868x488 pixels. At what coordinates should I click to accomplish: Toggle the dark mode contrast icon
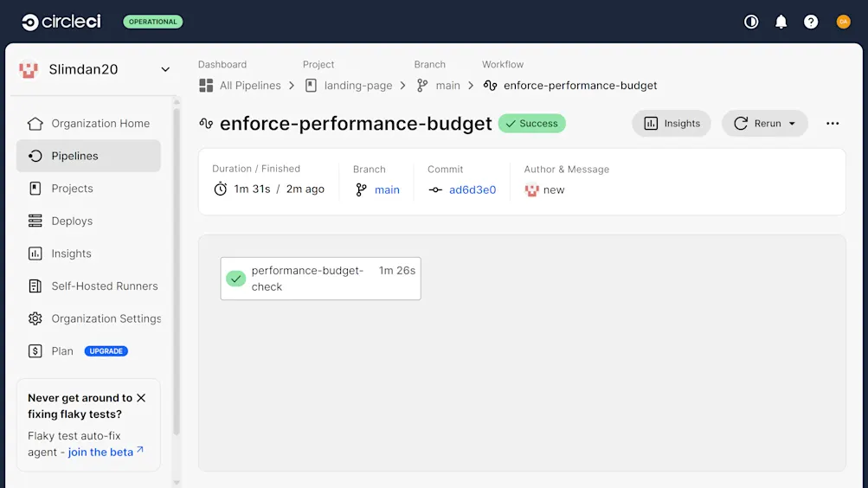click(751, 22)
